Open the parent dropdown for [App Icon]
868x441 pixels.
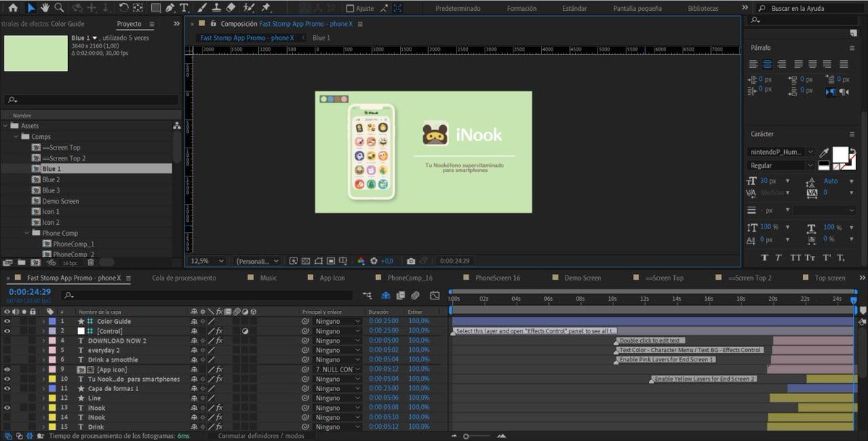point(336,369)
